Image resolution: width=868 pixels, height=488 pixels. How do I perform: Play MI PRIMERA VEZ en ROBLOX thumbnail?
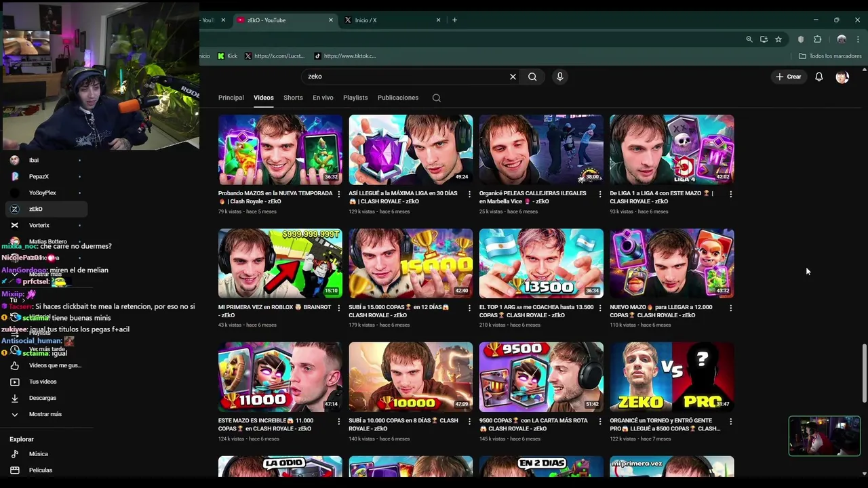[280, 264]
